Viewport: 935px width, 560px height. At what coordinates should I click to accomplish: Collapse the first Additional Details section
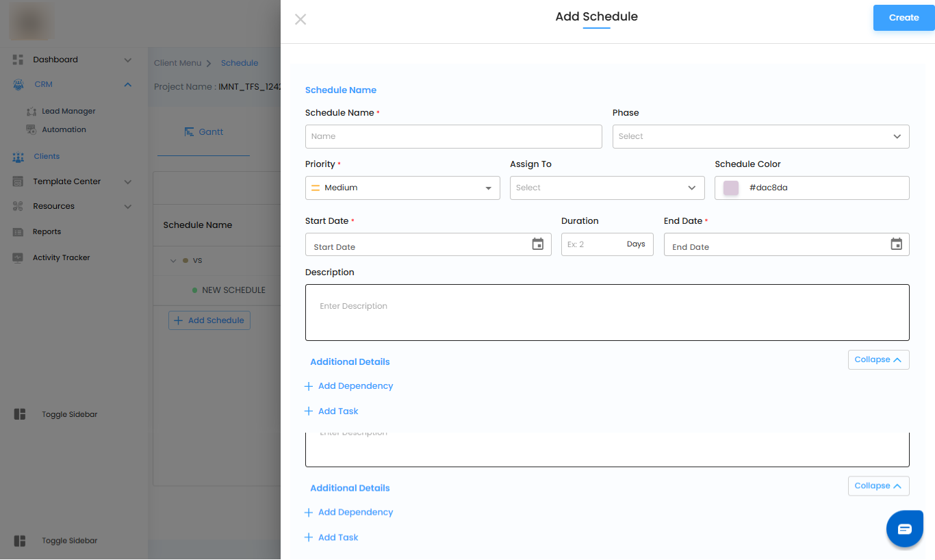click(878, 359)
